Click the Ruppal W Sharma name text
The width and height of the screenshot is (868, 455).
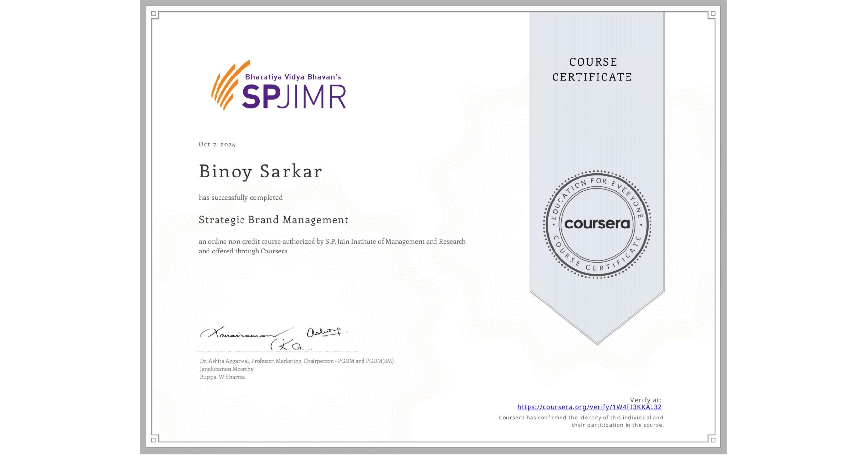(x=222, y=377)
